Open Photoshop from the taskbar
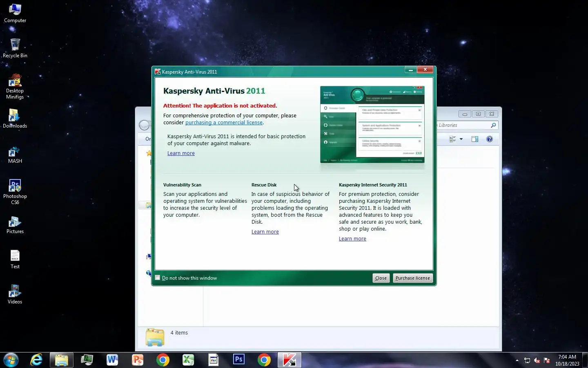Image resolution: width=588 pixels, height=368 pixels. (x=239, y=360)
